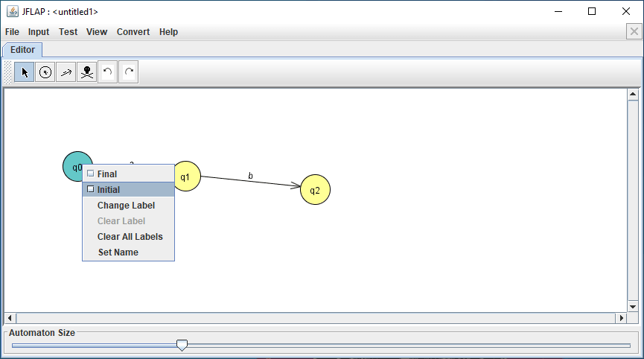Click the vertical scrollbar up arrow
Viewport: 644px width, 359px height.
coord(633,95)
